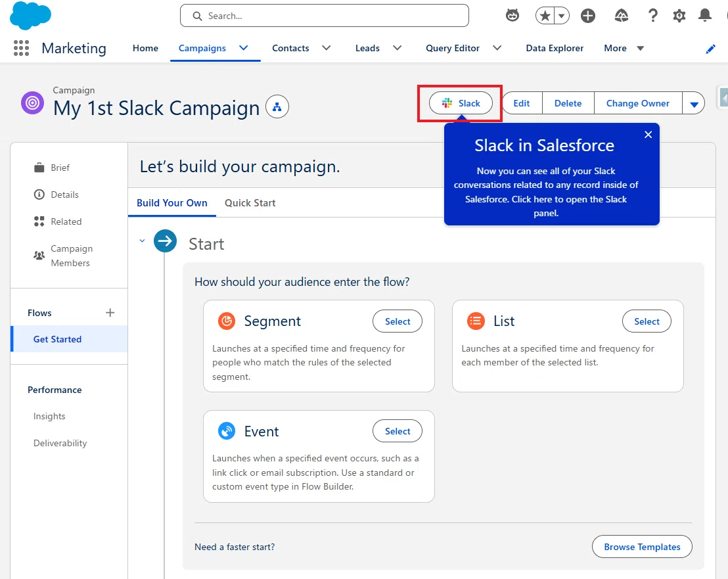Click the Delete button
Viewport: 728px width, 579px height.
[568, 103]
